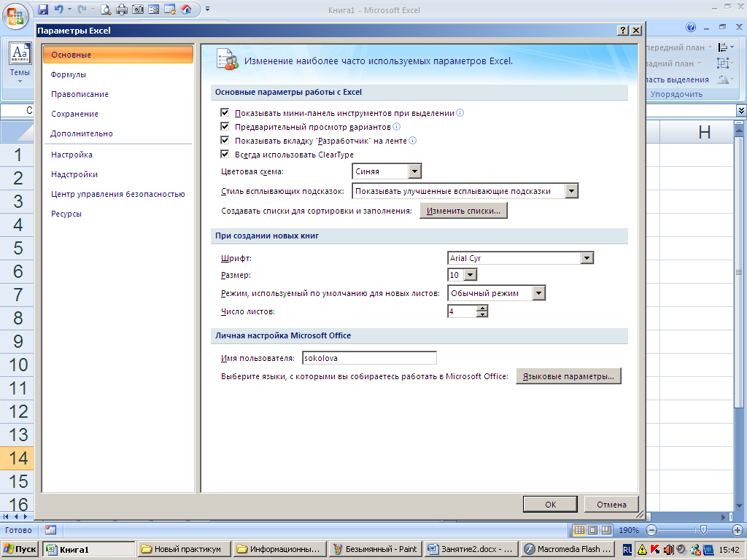Confirm the dialog with OK
This screenshot has width=747, height=560.
(550, 505)
